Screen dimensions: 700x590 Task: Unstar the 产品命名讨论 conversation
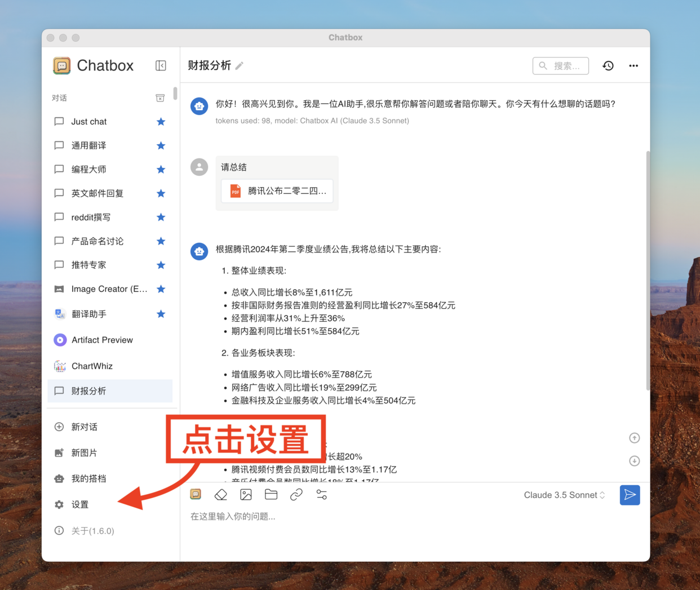pos(161,241)
